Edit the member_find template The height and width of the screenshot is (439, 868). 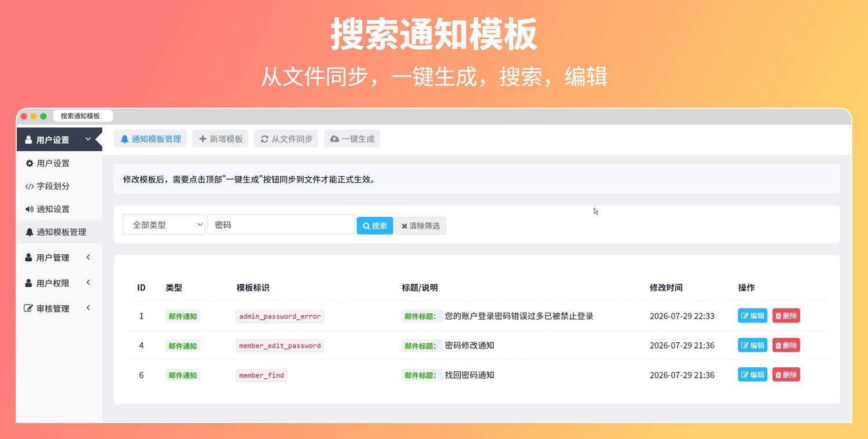(753, 375)
